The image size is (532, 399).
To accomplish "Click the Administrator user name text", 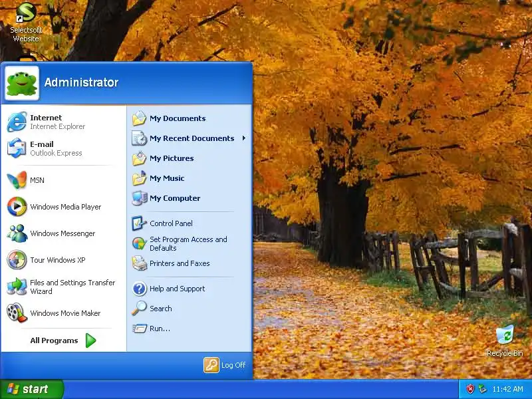I will pos(81,82).
